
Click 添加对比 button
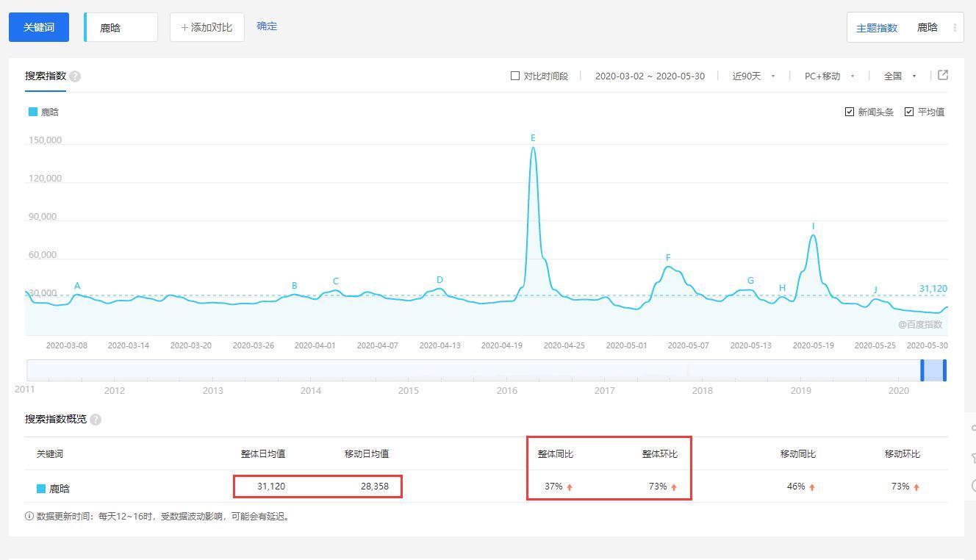point(207,27)
